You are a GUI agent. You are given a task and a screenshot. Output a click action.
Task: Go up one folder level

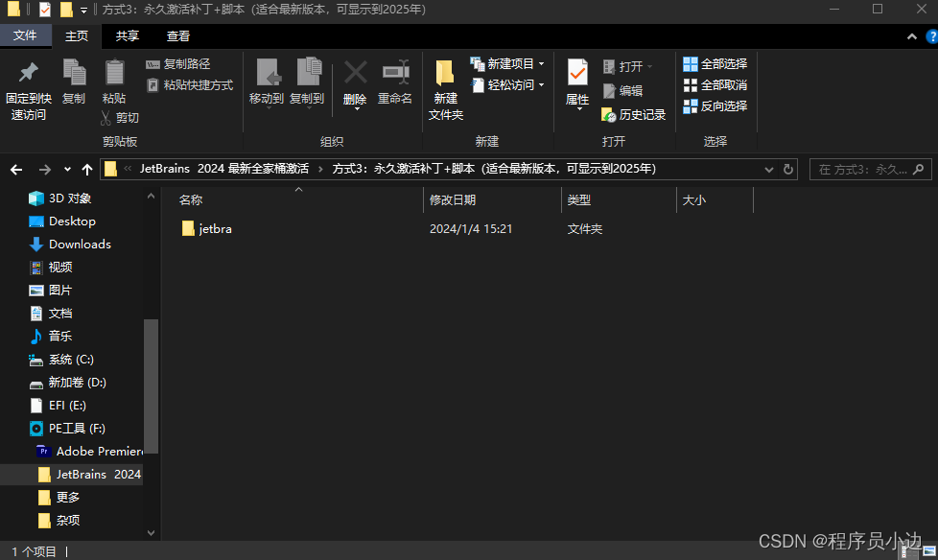tap(87, 170)
